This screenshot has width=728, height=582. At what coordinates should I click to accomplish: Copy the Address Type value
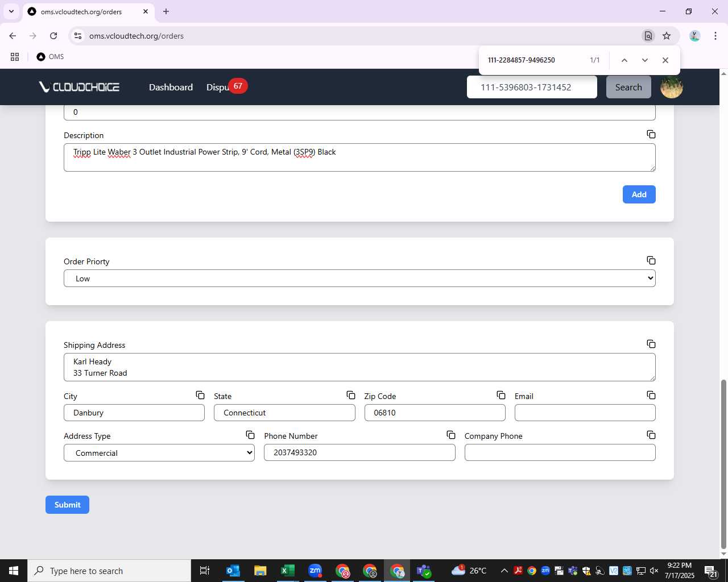(250, 435)
